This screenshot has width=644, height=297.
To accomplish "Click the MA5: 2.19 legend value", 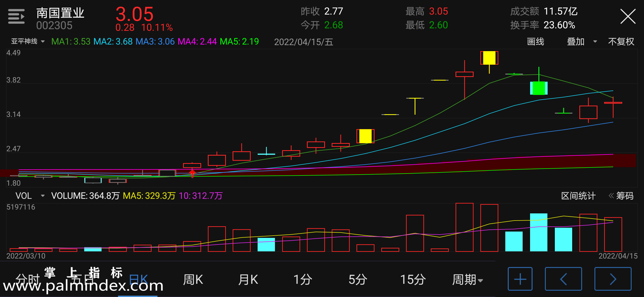I will tap(239, 42).
